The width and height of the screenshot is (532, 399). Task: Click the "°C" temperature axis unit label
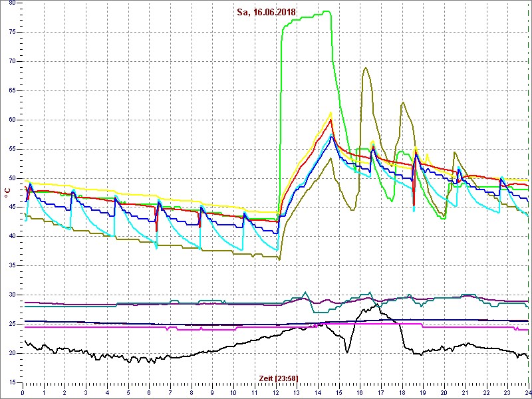point(7,192)
